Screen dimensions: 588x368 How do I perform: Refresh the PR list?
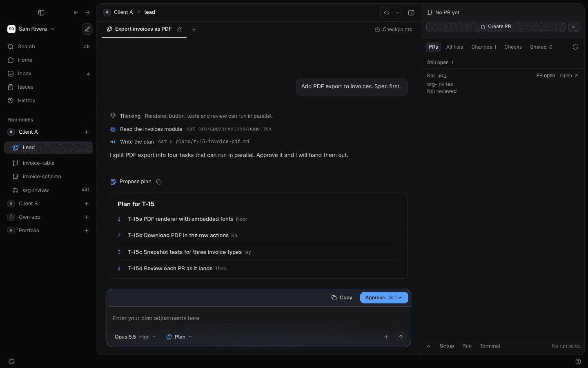(x=575, y=47)
